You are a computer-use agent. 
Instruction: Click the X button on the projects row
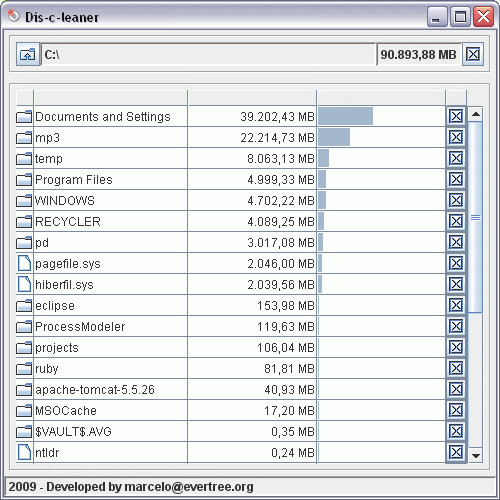pos(456,347)
